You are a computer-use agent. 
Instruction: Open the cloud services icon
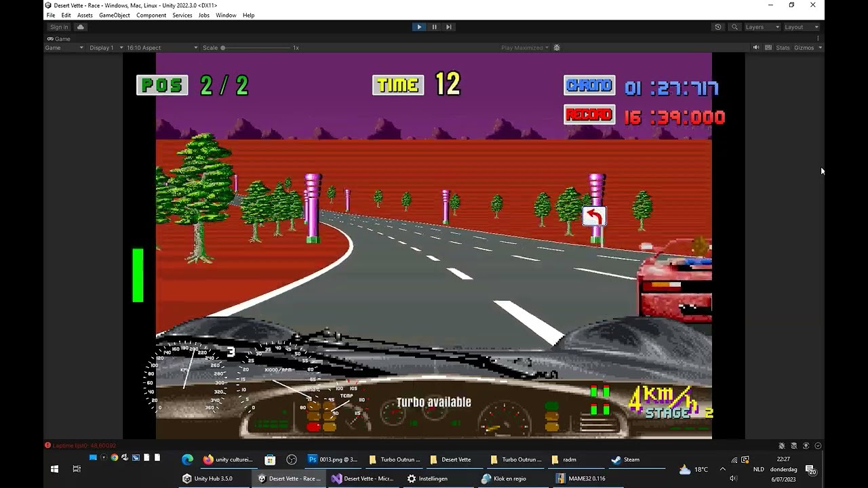(81, 27)
